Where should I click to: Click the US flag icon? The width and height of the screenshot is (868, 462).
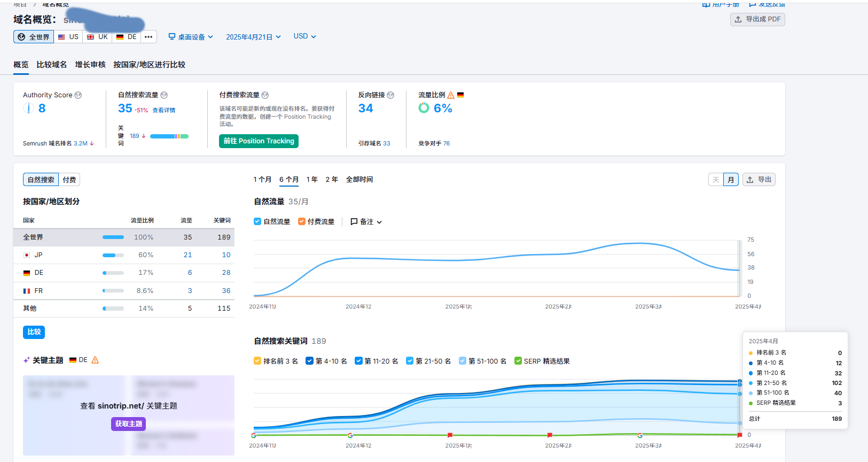pyautogui.click(x=61, y=37)
